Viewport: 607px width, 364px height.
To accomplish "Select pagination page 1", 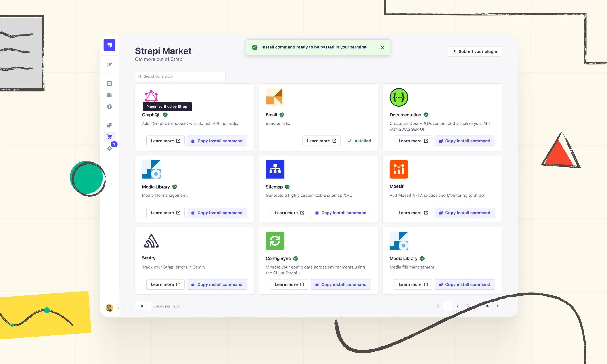I will [x=448, y=306].
